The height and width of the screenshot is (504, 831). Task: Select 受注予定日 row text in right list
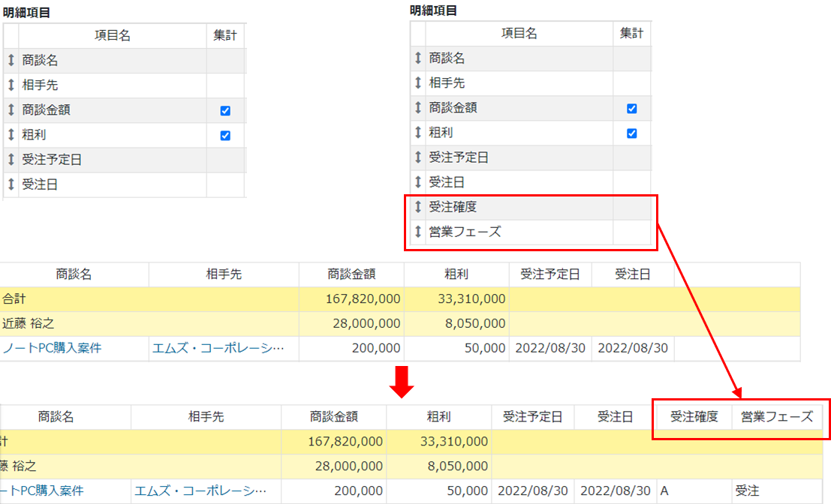pyautogui.click(x=459, y=157)
